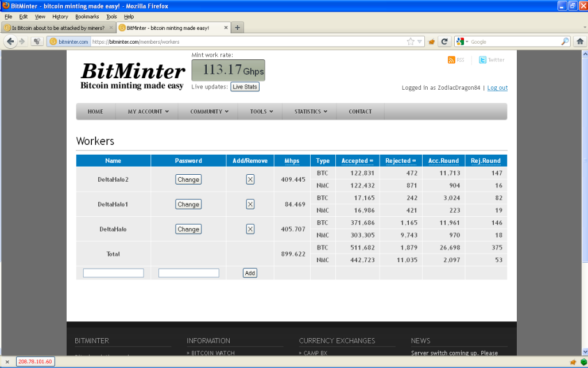Image resolution: width=588 pixels, height=368 pixels.
Task: Close the BitMinter tab
Action: pos(226,28)
